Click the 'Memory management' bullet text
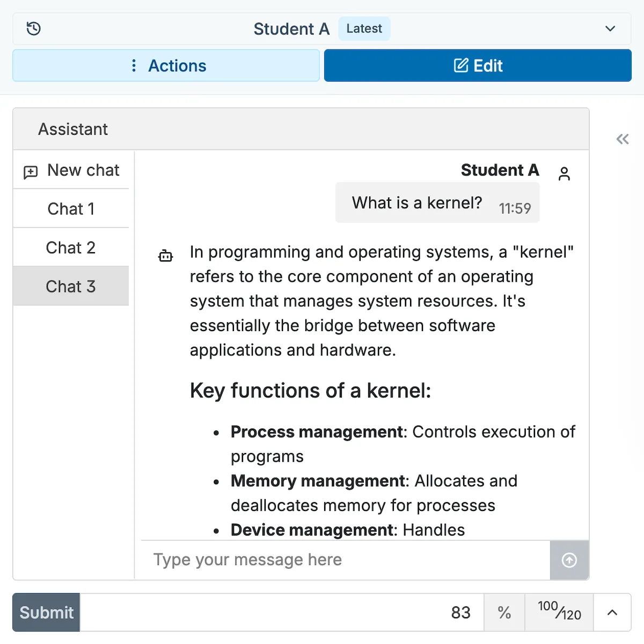 click(318, 481)
